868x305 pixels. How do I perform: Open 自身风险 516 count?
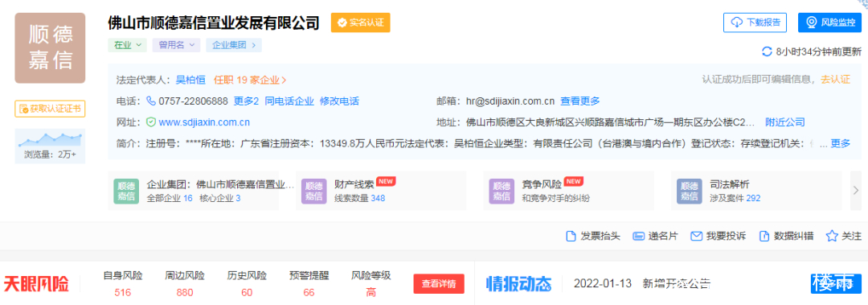[x=123, y=284]
